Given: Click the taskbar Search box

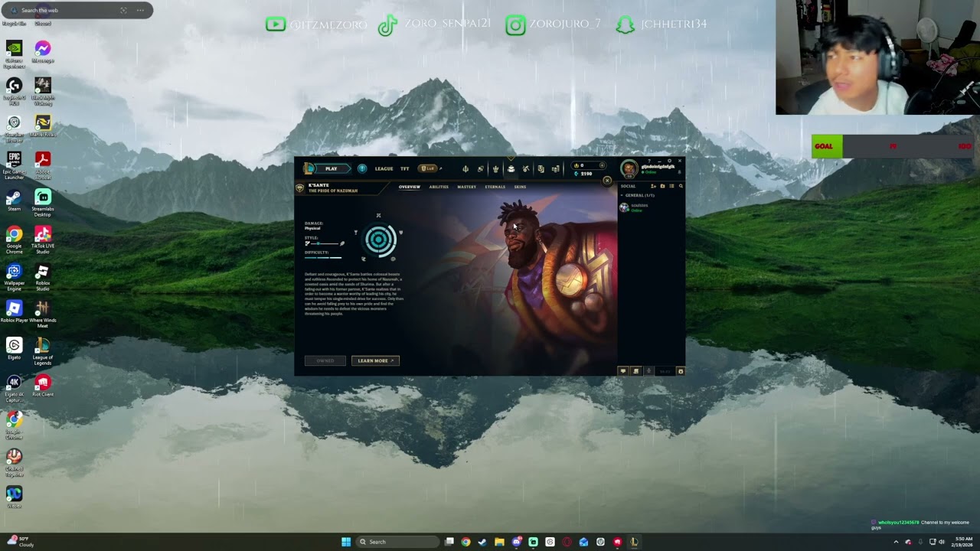Looking at the screenshot, I should tap(397, 542).
